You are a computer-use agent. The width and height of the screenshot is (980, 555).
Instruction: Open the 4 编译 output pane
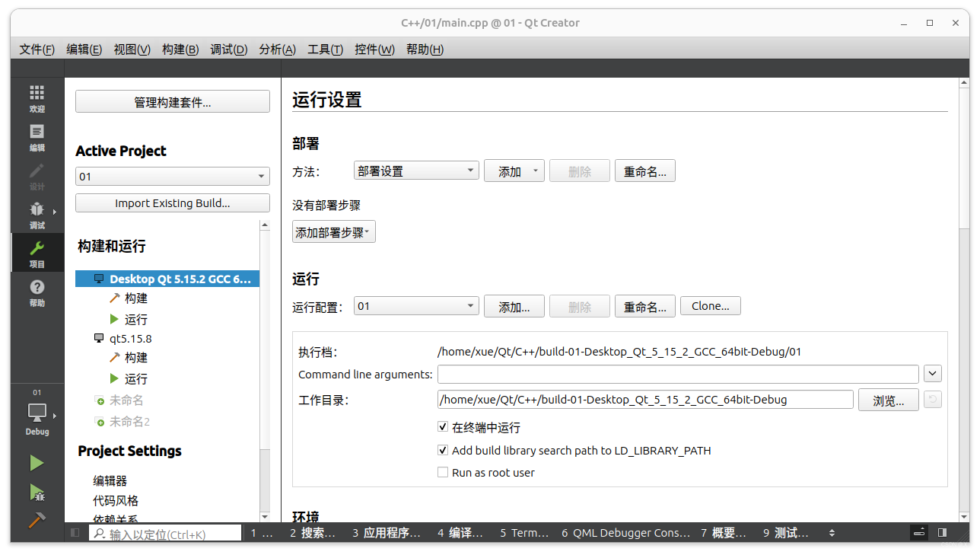(460, 533)
